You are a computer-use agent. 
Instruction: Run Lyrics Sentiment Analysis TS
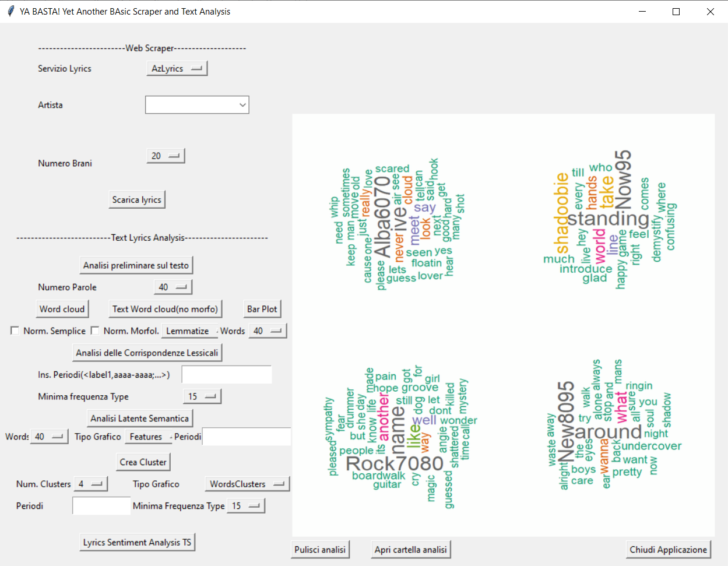(137, 542)
